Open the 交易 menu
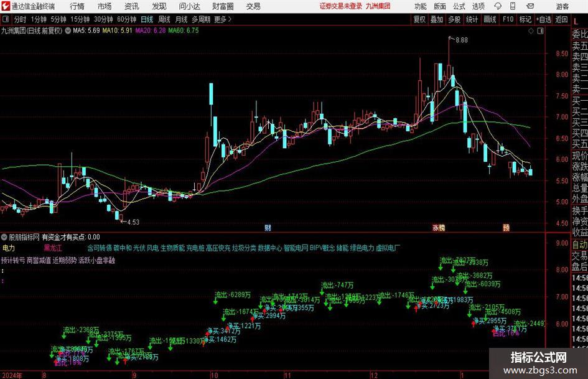Viewport: 588px width, 379px height. coord(253,6)
